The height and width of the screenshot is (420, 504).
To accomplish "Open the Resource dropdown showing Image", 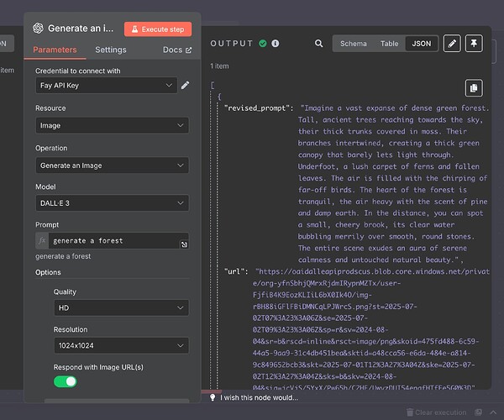I will [113, 125].
